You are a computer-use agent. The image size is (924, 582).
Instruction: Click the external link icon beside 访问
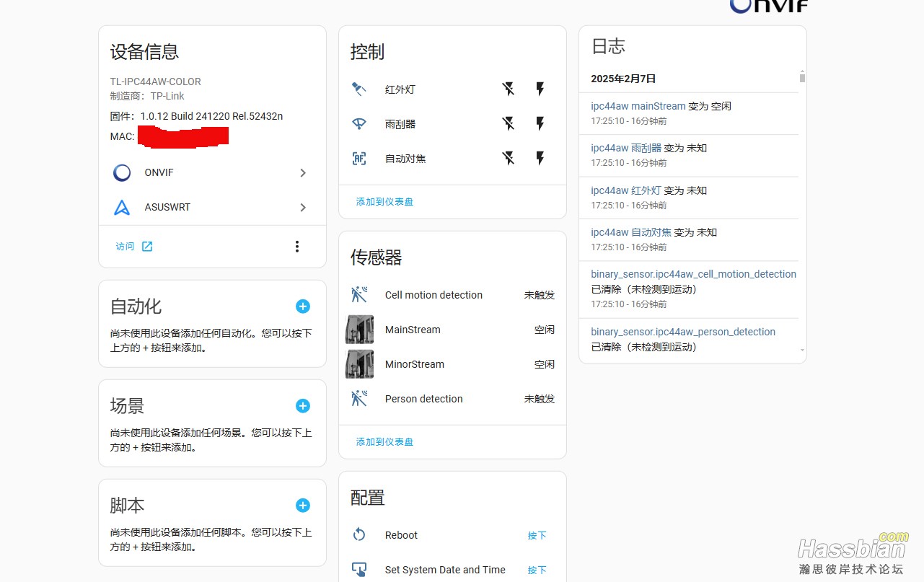(x=147, y=247)
